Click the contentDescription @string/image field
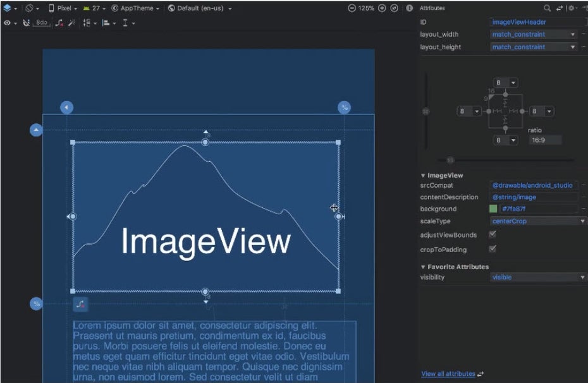588x383 pixels. coord(534,197)
